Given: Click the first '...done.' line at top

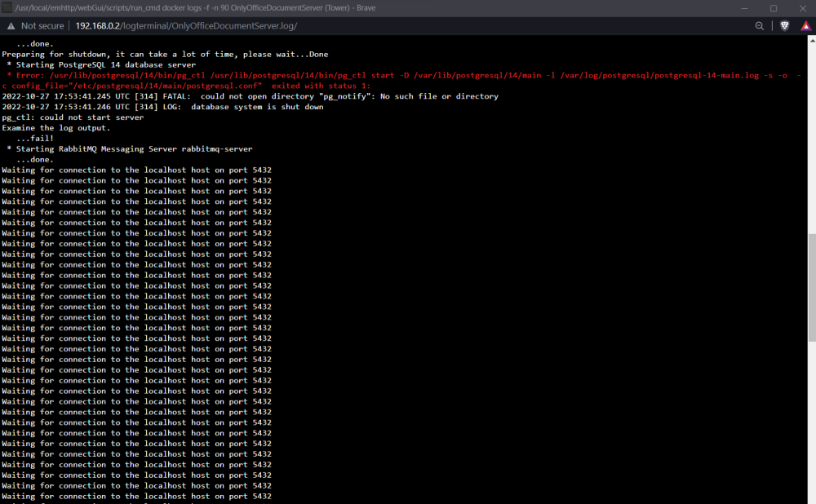Looking at the screenshot, I should click(35, 44).
